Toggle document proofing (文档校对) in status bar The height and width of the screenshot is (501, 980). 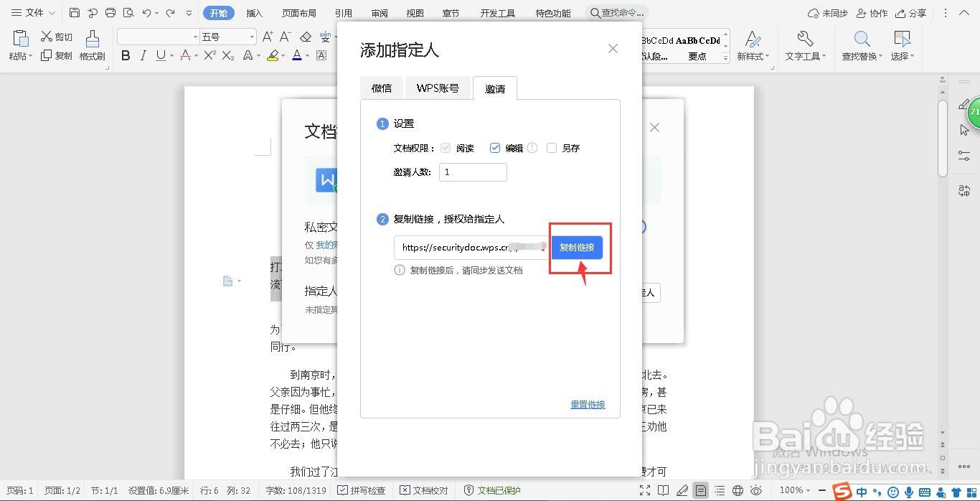point(424,491)
